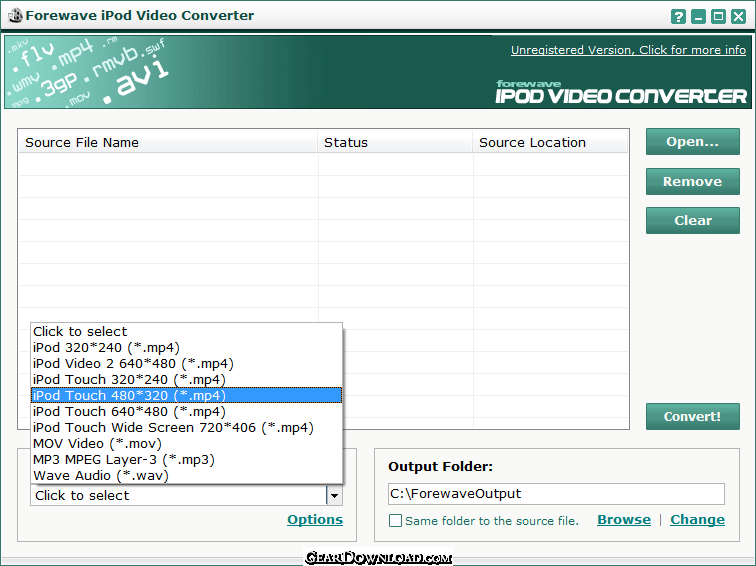Select iPod Touch 480*320 (*.mp4)
The width and height of the screenshot is (756, 566).
pyautogui.click(x=187, y=395)
